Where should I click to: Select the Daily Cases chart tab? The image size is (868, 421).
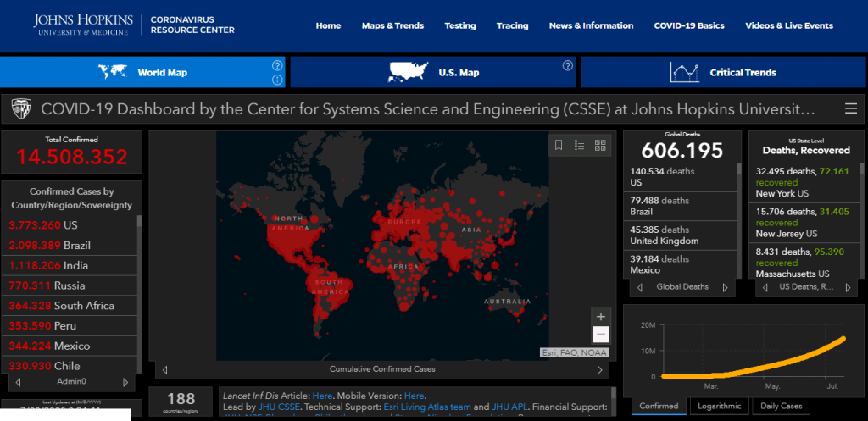781,406
